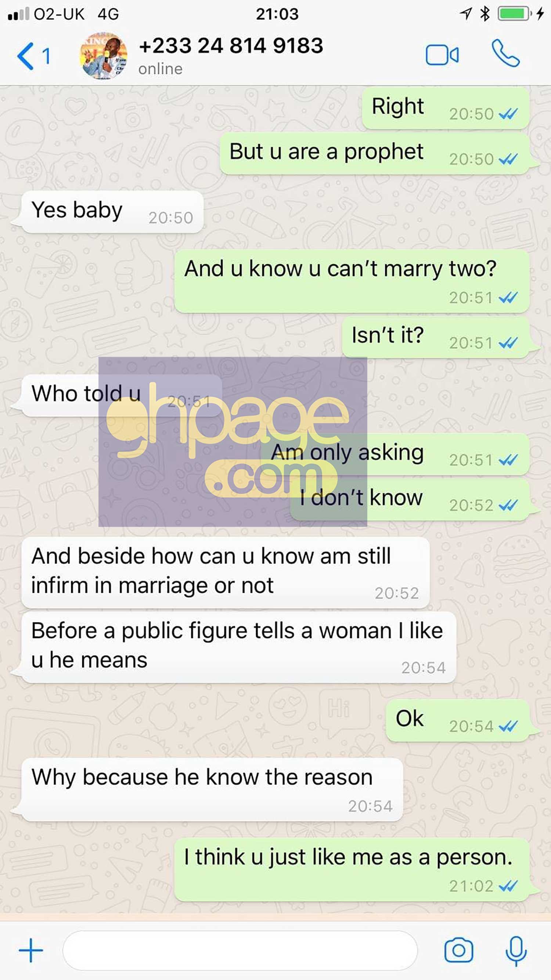Screen dimensions: 551x980
Task: Tap the "Ok" sent message
Action: click(x=458, y=721)
